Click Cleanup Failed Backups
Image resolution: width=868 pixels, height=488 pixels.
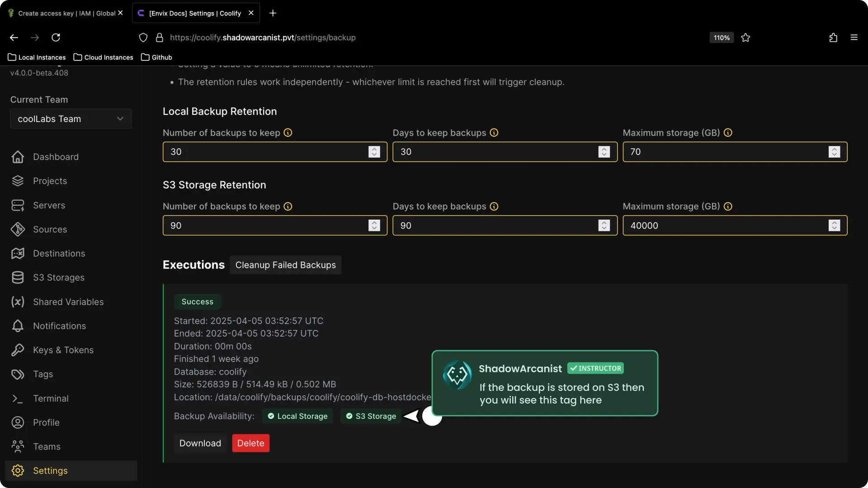pos(285,265)
